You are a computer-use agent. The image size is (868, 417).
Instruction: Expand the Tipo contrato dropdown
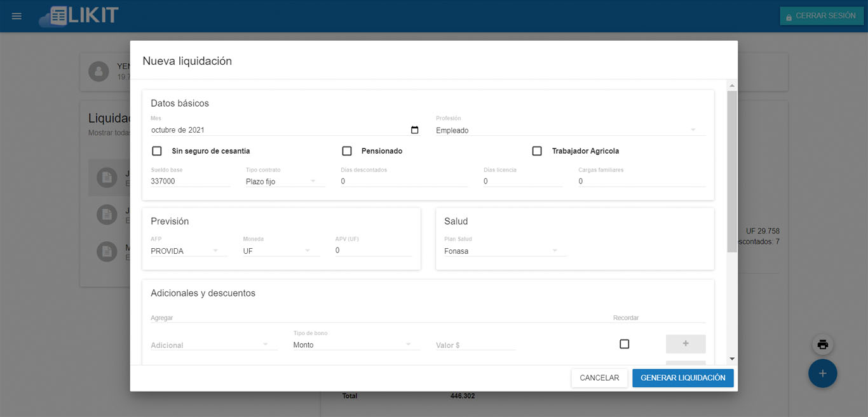(285, 182)
